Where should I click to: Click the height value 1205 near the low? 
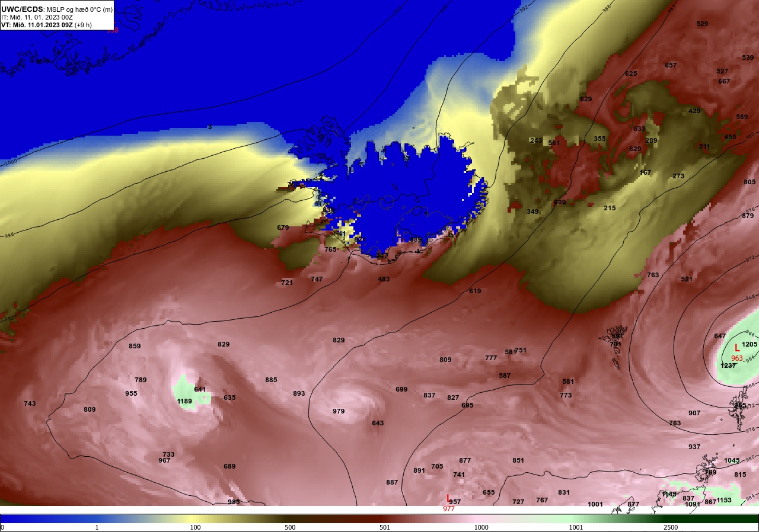[750, 344]
